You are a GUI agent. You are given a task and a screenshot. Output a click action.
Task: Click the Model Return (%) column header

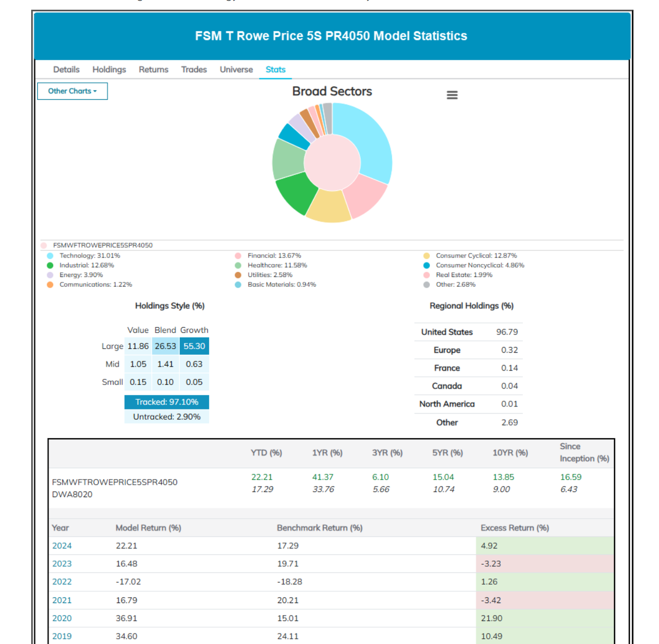pyautogui.click(x=148, y=528)
